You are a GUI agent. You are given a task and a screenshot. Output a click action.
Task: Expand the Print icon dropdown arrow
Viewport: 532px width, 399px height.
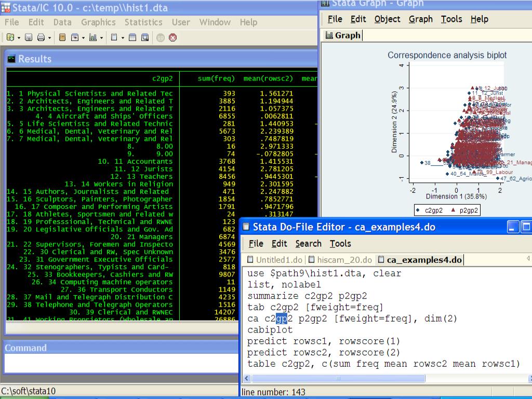click(49, 37)
